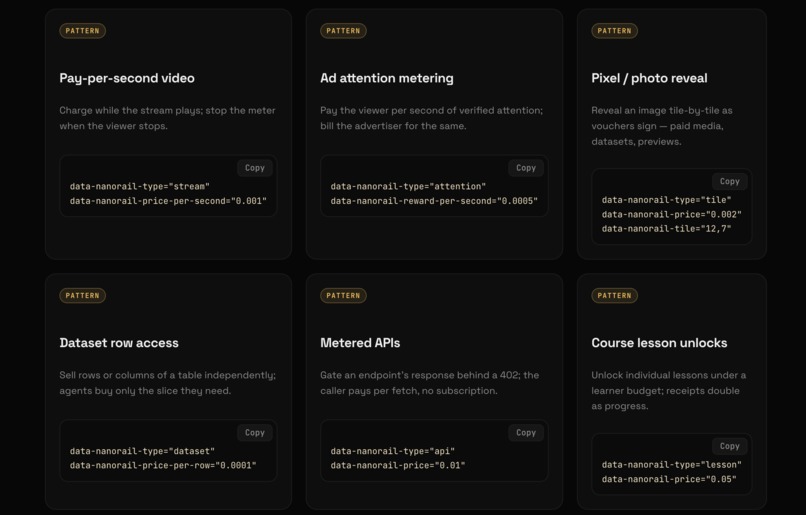Copy the Pay-per-second video code snippet

(x=254, y=168)
